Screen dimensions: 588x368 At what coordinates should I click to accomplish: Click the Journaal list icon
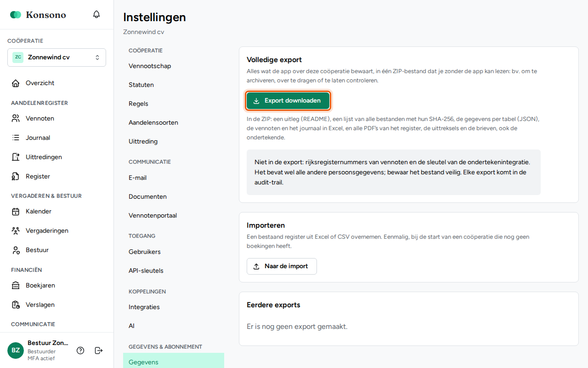coord(16,138)
